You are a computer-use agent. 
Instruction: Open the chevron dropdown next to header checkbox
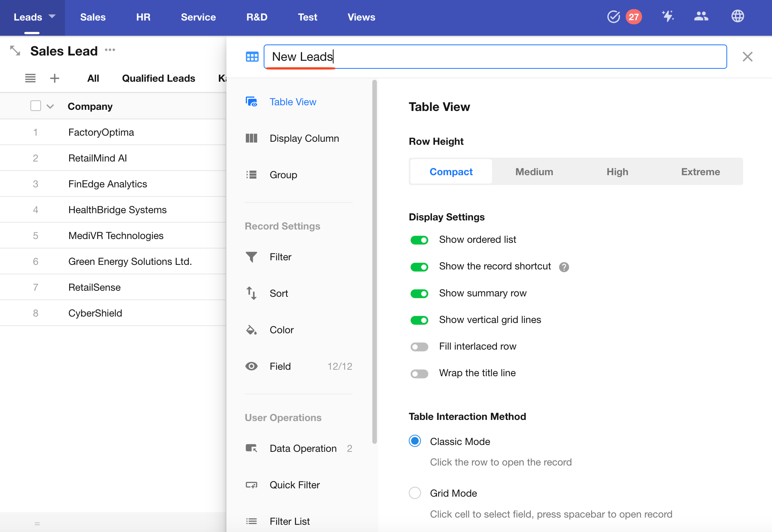[x=50, y=106]
